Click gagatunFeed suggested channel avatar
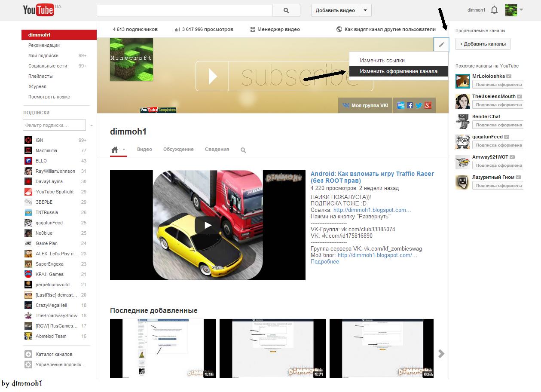The width and height of the screenshot is (541, 392). (463, 141)
